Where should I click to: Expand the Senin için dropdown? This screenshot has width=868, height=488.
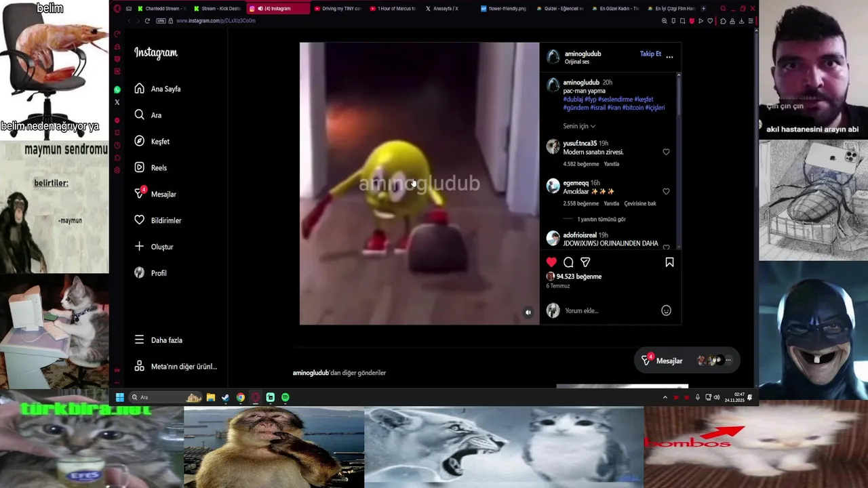579,126
